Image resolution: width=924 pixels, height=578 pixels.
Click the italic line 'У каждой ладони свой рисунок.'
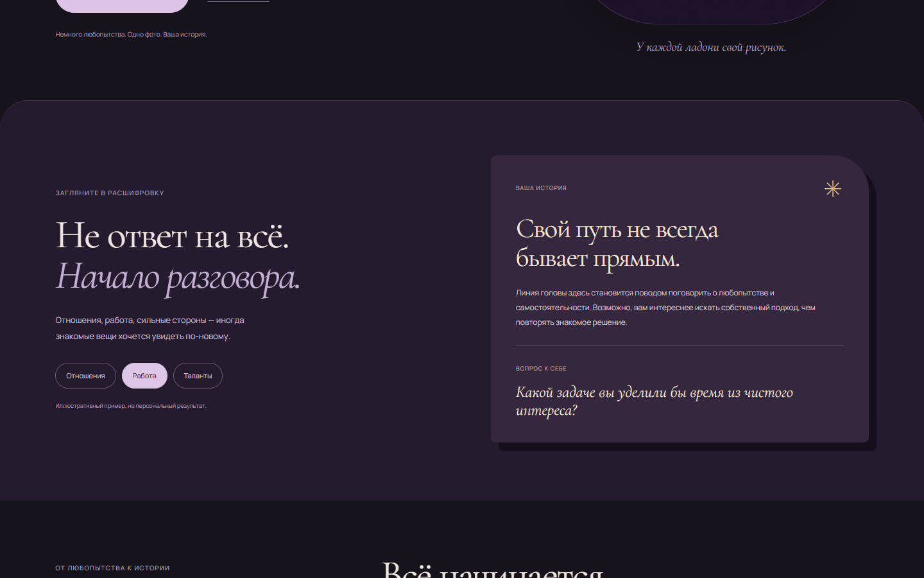[x=711, y=47]
